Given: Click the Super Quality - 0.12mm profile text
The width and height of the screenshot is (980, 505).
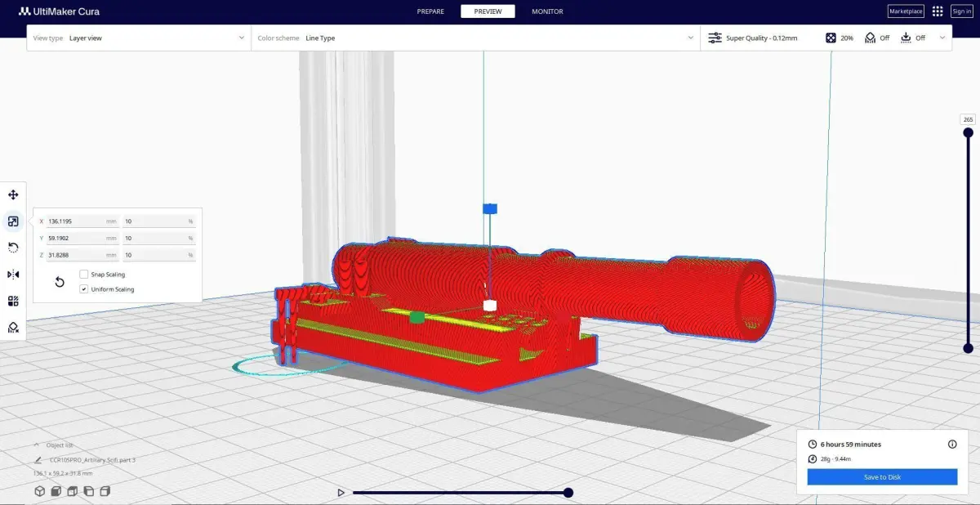Looking at the screenshot, I should coord(762,38).
